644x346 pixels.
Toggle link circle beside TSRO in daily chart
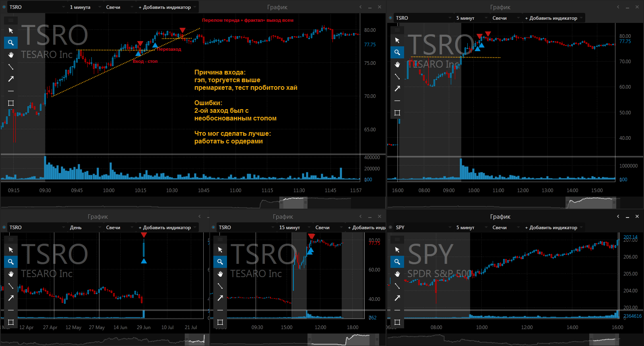4,227
